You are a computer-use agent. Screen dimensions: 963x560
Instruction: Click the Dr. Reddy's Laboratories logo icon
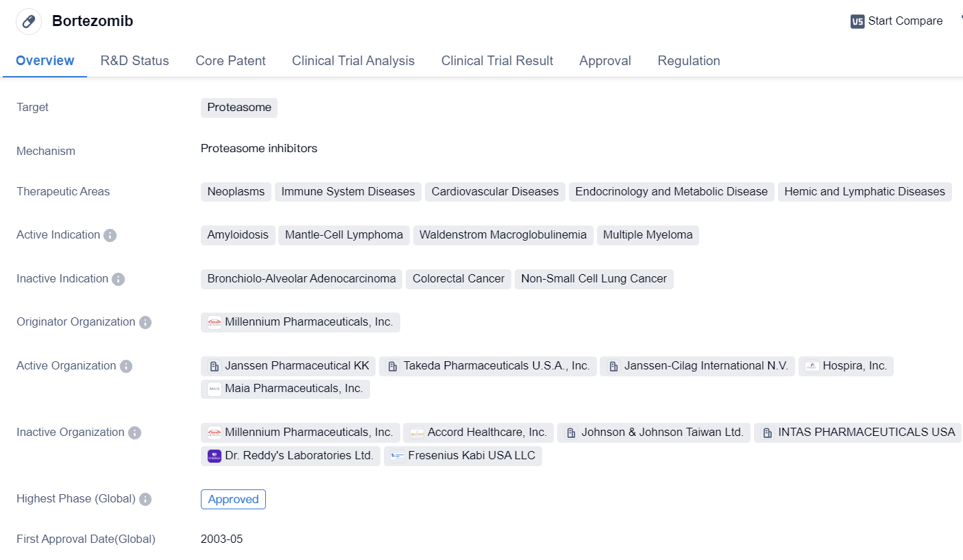tap(215, 456)
